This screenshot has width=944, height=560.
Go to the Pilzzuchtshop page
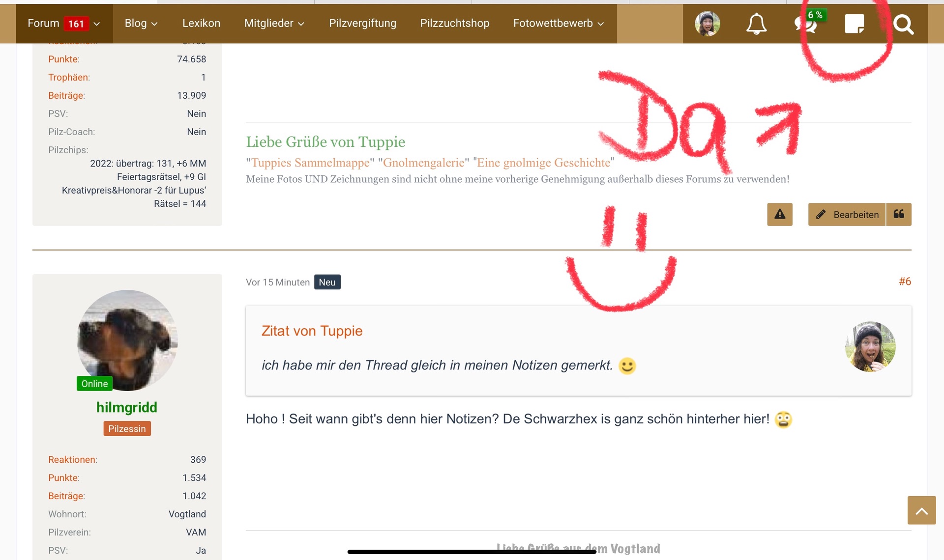(454, 24)
